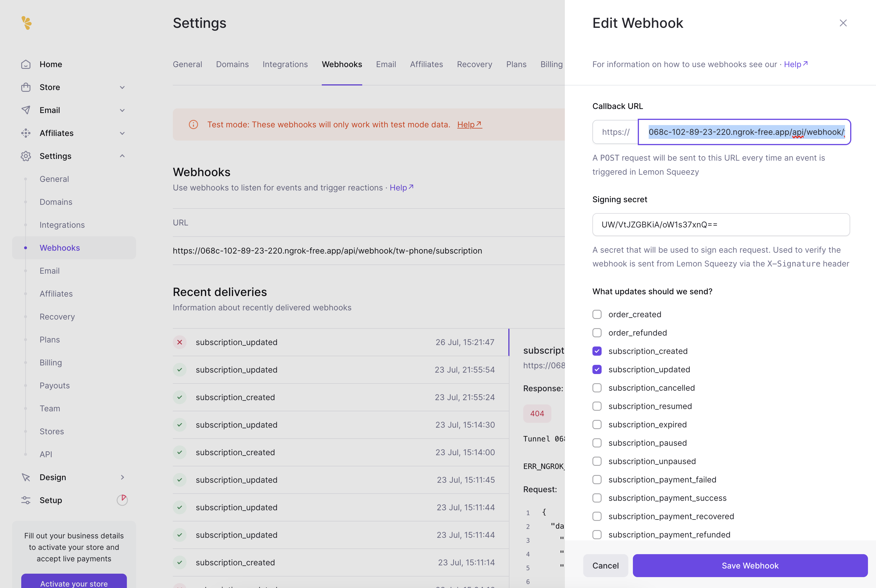
Task: Click the Email paper plane icon
Action: point(26,110)
